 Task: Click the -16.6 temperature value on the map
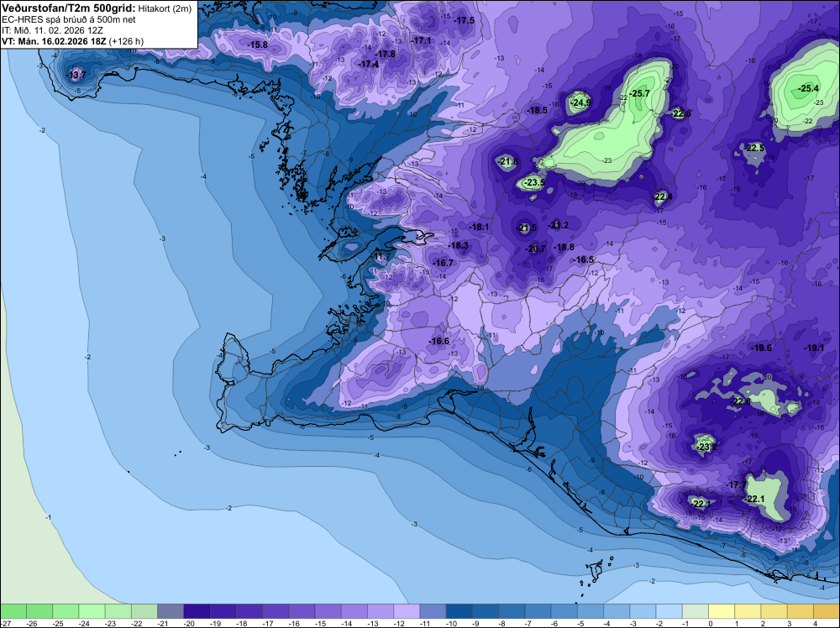[438, 342]
